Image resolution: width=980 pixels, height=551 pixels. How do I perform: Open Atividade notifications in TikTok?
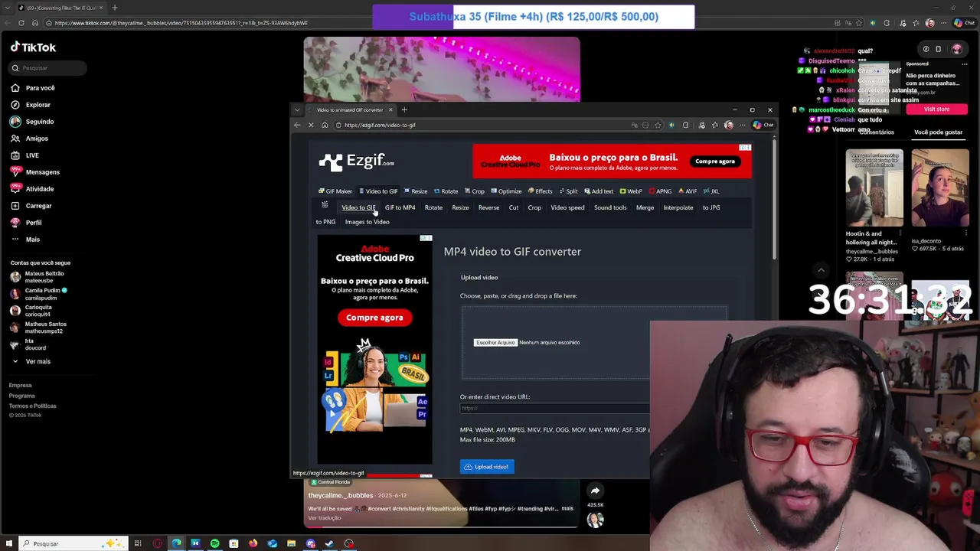(32, 189)
